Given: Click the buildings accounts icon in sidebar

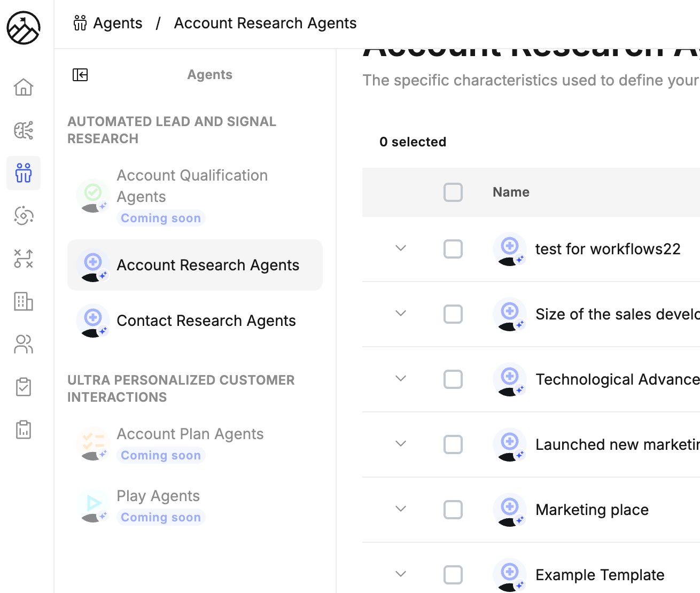Looking at the screenshot, I should (x=24, y=301).
